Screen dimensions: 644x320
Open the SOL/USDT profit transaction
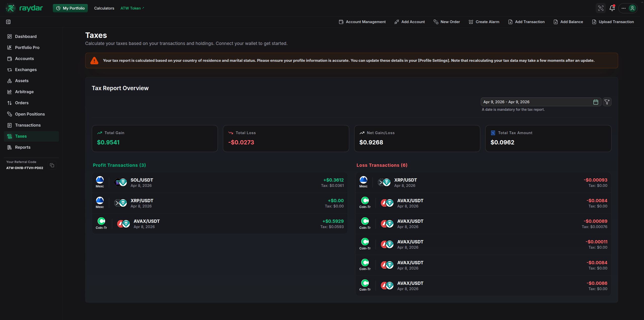220,183
